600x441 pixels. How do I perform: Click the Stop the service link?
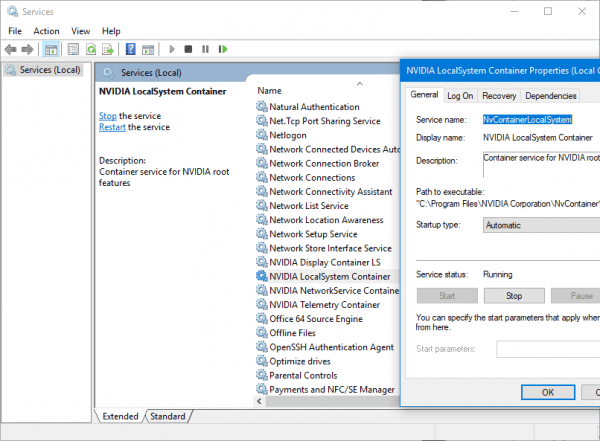[x=108, y=116]
